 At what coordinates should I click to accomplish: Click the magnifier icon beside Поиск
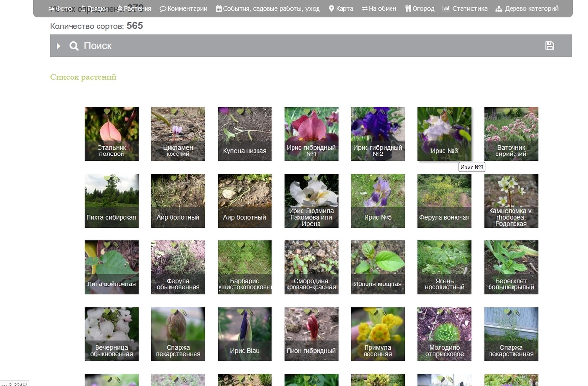click(74, 46)
